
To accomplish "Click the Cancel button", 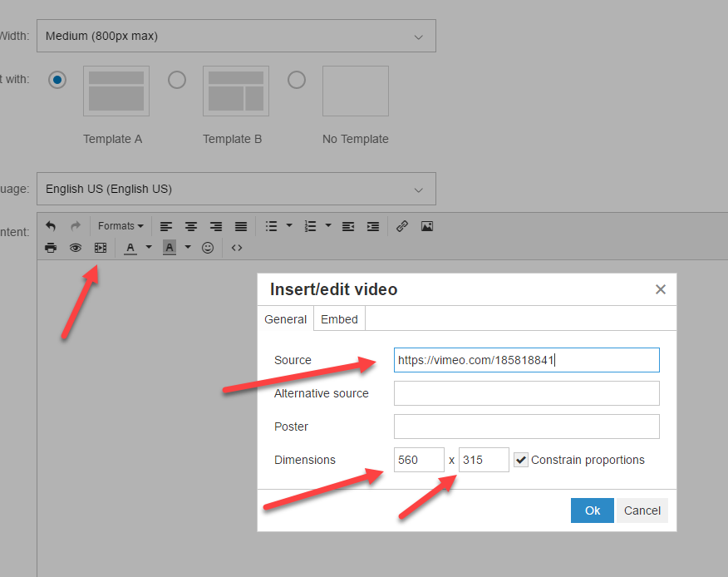I will coord(642,510).
